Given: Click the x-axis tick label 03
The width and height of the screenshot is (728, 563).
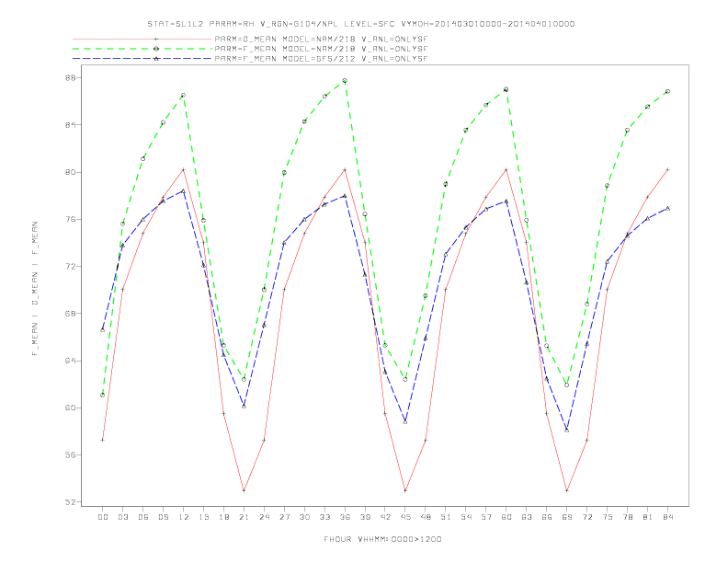Looking at the screenshot, I should pos(122,517).
